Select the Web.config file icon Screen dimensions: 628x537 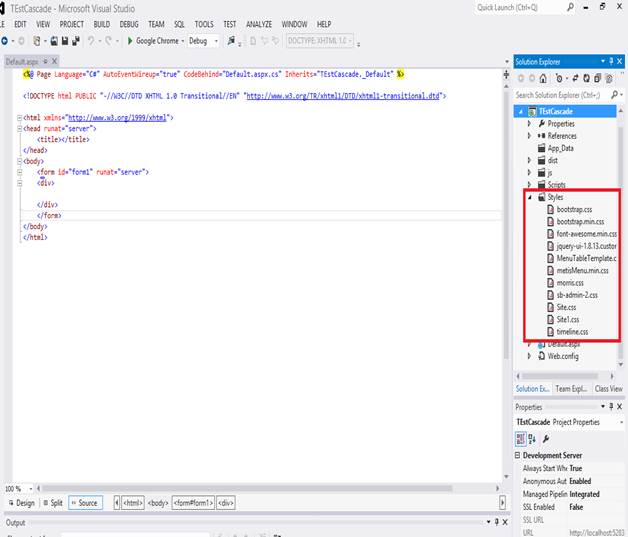tap(540, 355)
